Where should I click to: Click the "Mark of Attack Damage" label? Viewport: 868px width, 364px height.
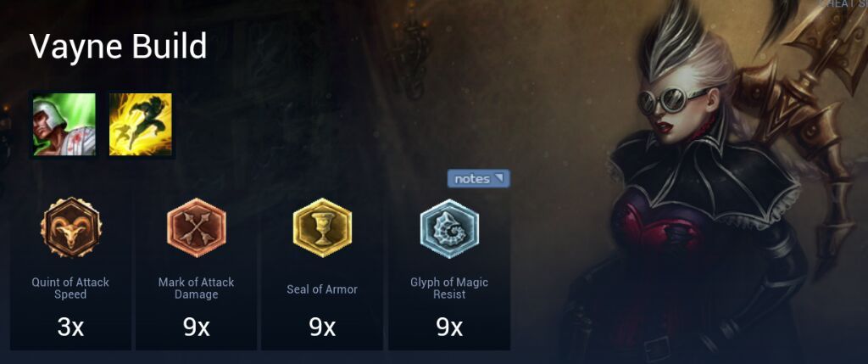[197, 288]
